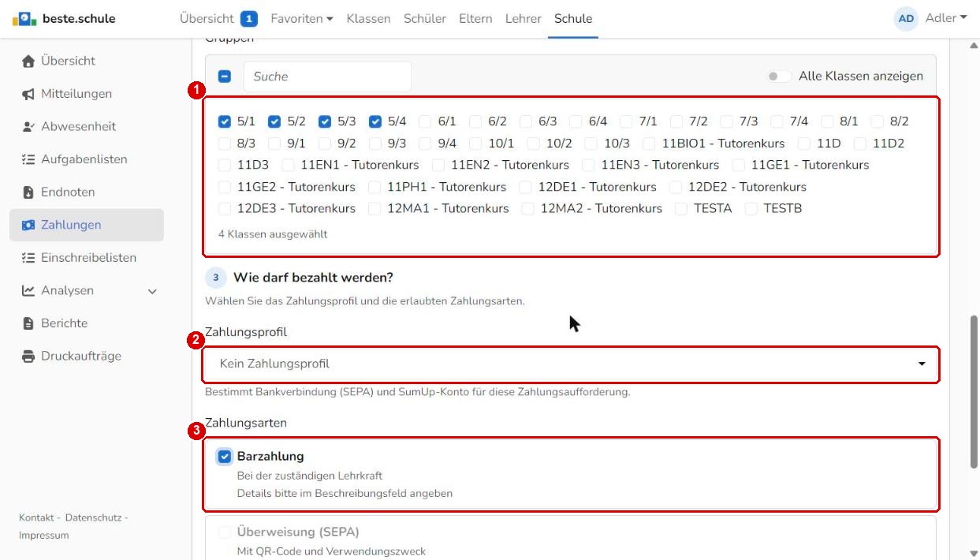Click the checklist icon for Aufgabenlisten
The height and width of the screenshot is (560, 980).
[28, 159]
